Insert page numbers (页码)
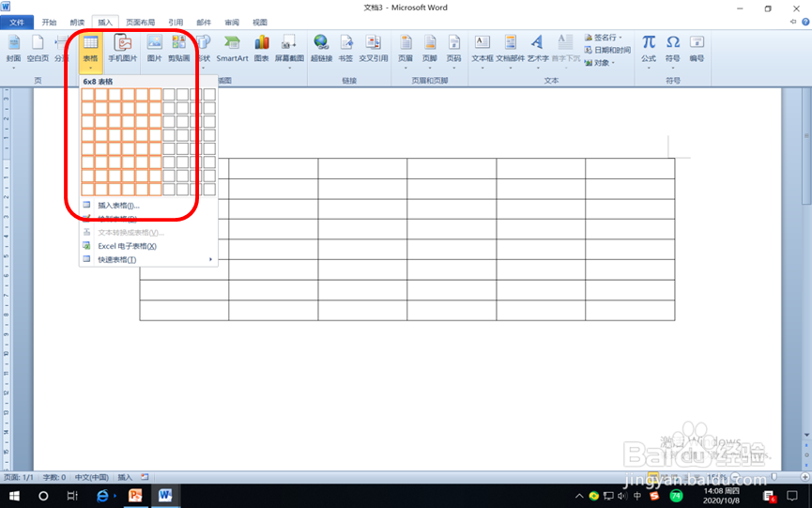 (453, 51)
